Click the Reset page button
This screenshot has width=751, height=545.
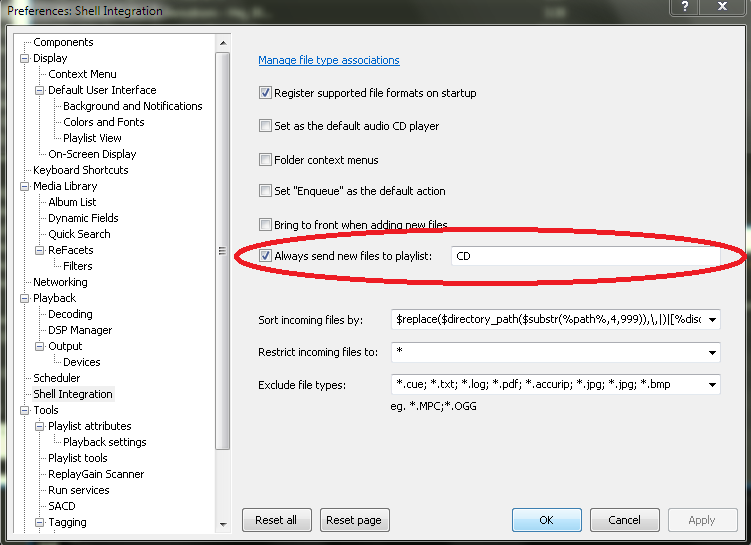354,520
